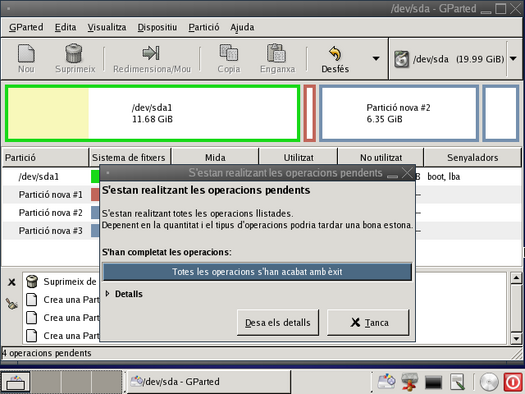Select the 'Suprimeix de' pending operation
Viewport: 525px width, 394px height.
pos(70,282)
